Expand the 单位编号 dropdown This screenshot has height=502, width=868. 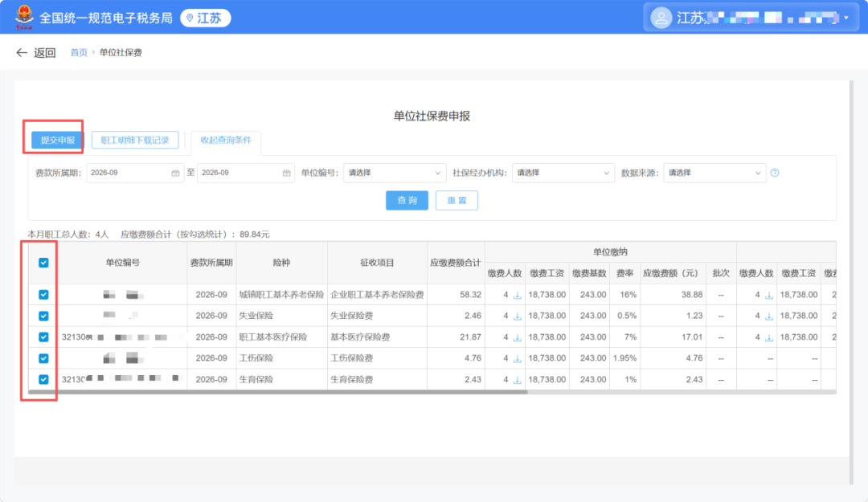click(x=395, y=173)
